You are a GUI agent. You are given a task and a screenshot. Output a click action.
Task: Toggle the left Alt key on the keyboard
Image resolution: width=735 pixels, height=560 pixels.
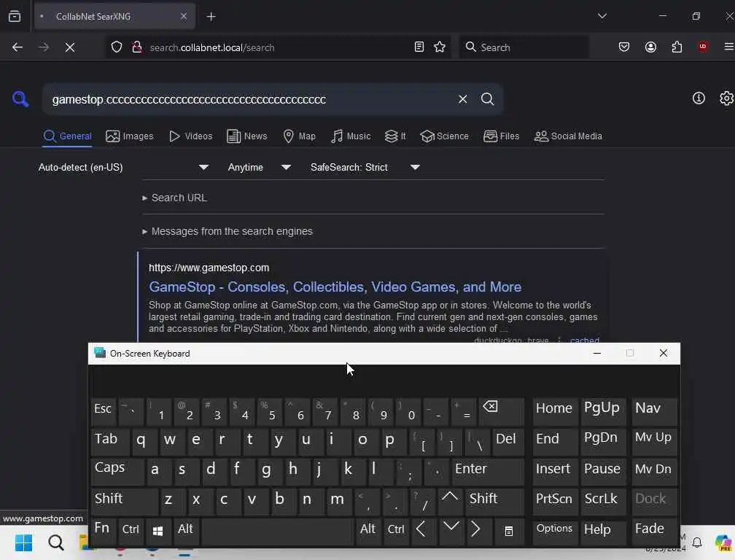[186, 531]
